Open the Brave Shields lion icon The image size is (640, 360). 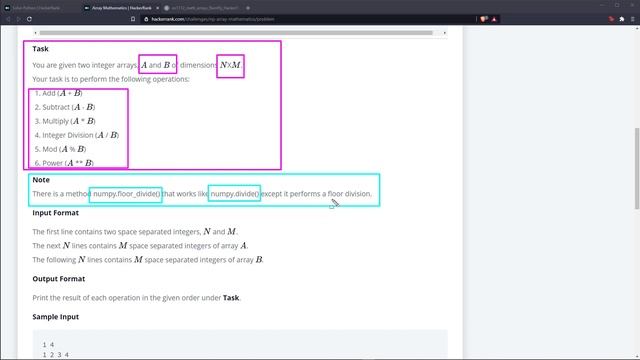click(484, 19)
